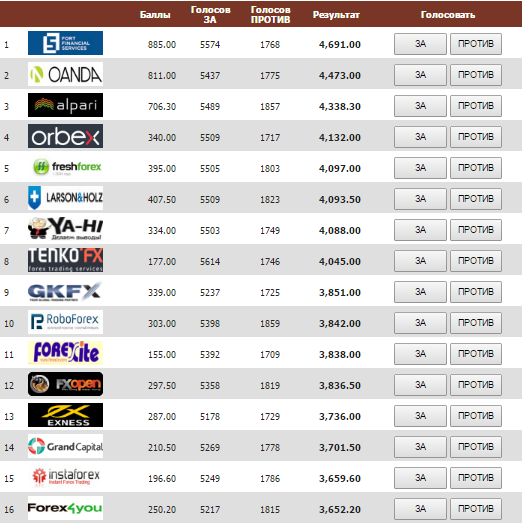This screenshot has width=522, height=523.
Task: Vote ПРОТИВ for Alpari
Action: click(476, 106)
